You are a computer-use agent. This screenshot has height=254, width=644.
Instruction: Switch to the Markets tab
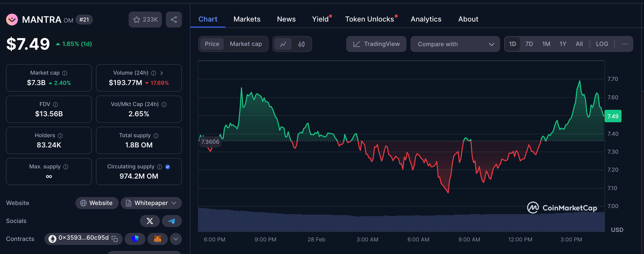pos(247,19)
